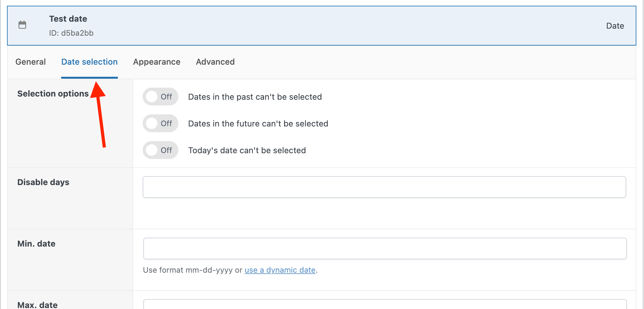This screenshot has width=644, height=309.
Task: Click the Disable days label
Action: (43, 182)
